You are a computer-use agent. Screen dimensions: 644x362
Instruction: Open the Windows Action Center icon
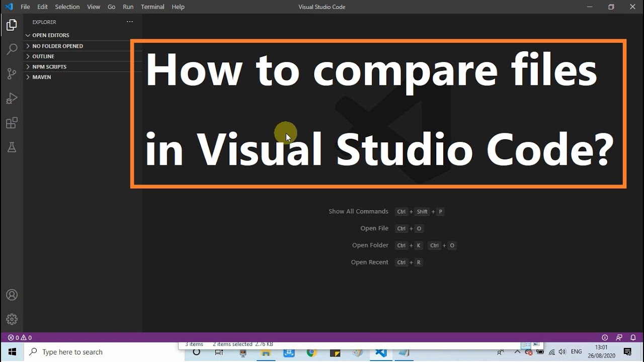(627, 352)
